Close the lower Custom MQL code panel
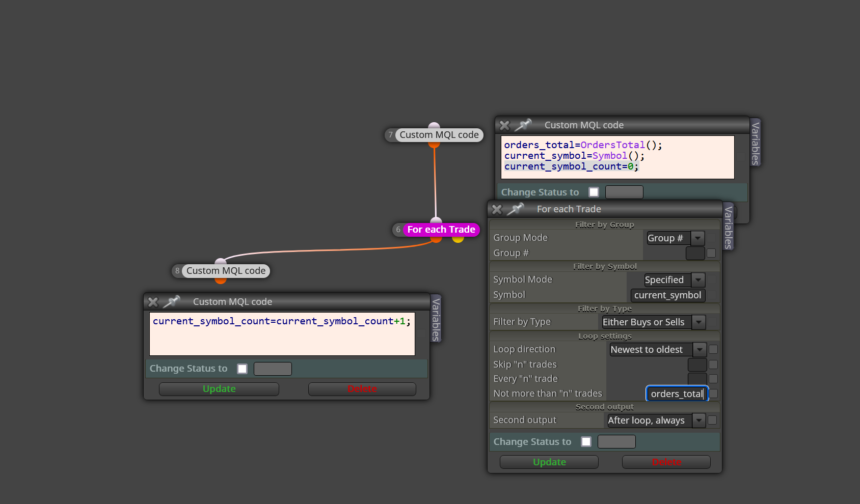The image size is (860, 504). point(153,302)
